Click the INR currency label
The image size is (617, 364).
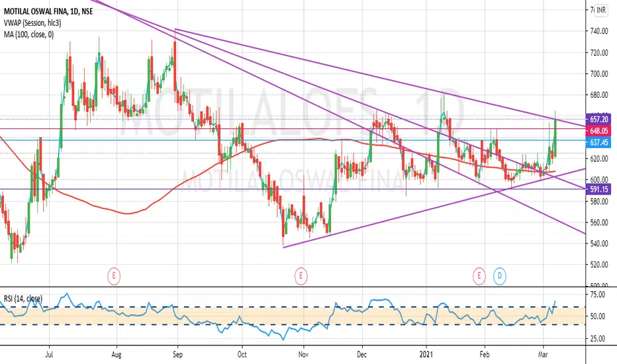point(601,10)
